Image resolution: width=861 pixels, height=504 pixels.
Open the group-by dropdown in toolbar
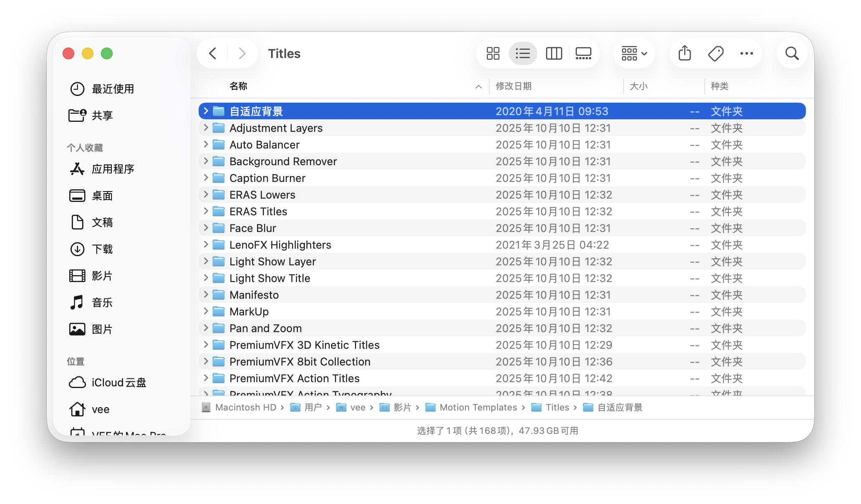click(x=634, y=53)
